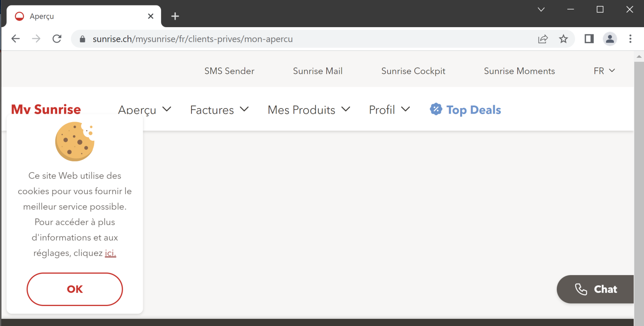
Task: Expand the Mes Produits menu
Action: point(309,110)
